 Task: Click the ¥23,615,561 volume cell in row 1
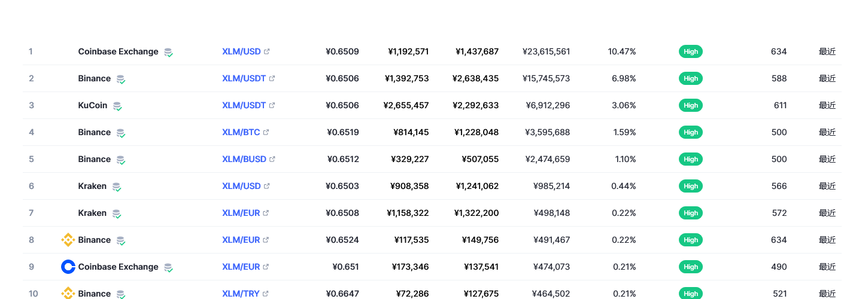click(546, 51)
